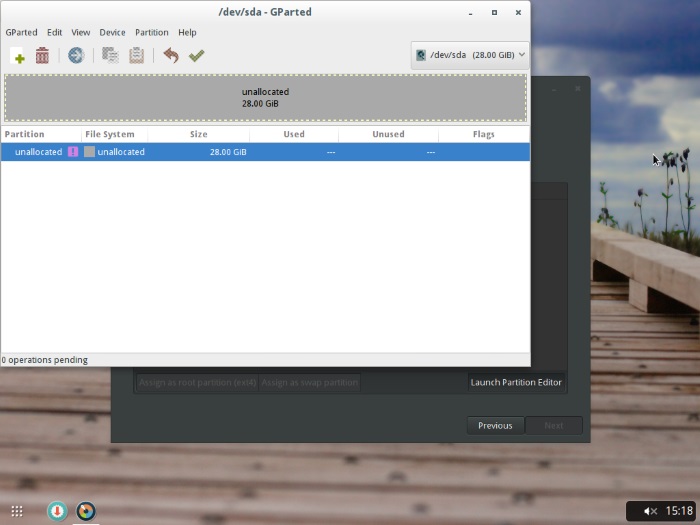Undo last operation with the arrow icon

[x=171, y=55]
